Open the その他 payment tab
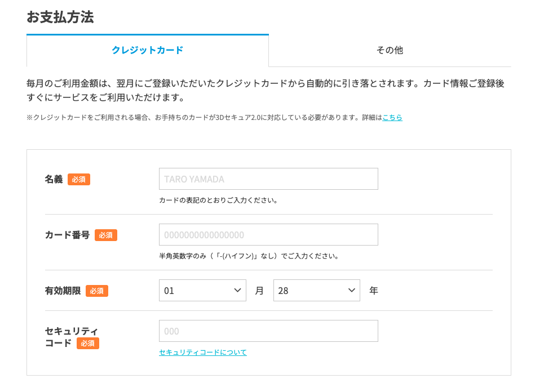This screenshot has width=535, height=392. (390, 51)
